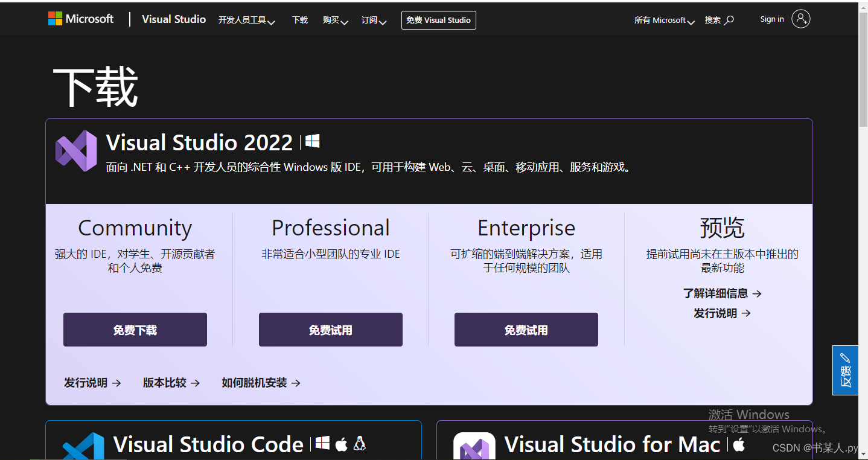Expand the 订阅 dropdown menu
868x460 pixels.
pyautogui.click(x=374, y=21)
